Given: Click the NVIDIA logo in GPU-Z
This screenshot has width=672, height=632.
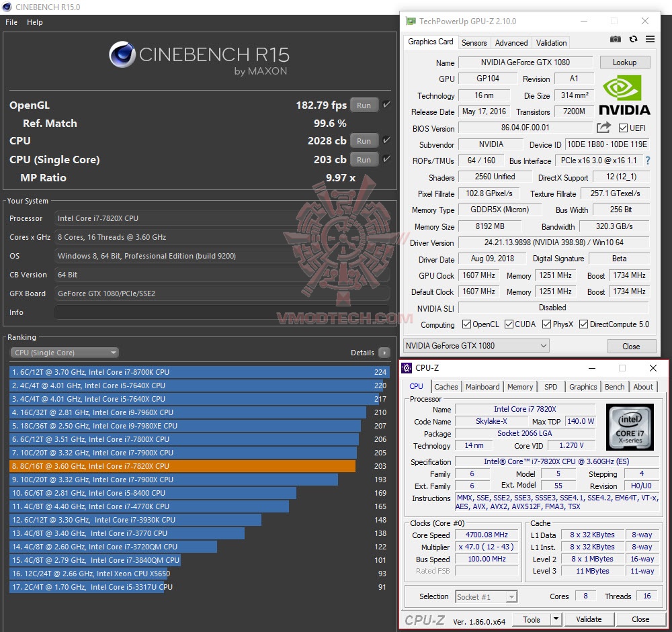Looking at the screenshot, I should click(x=624, y=95).
